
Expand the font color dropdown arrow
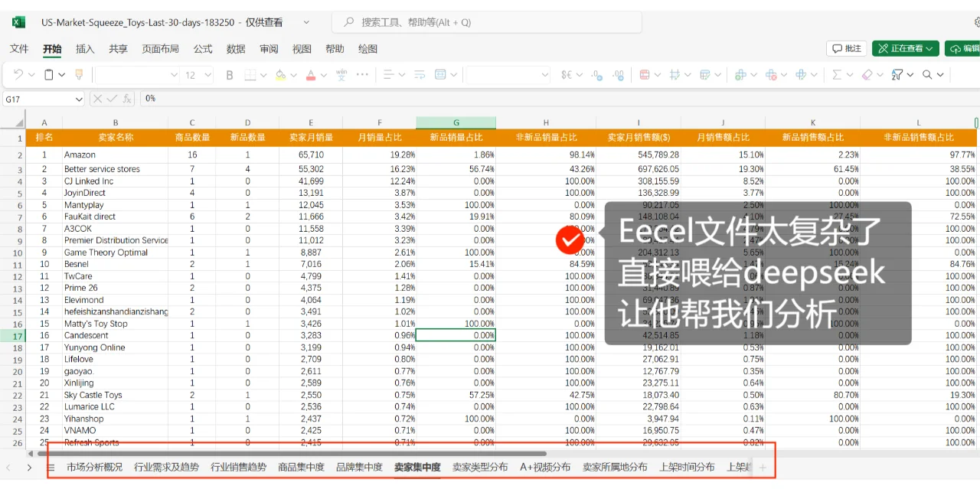click(324, 75)
